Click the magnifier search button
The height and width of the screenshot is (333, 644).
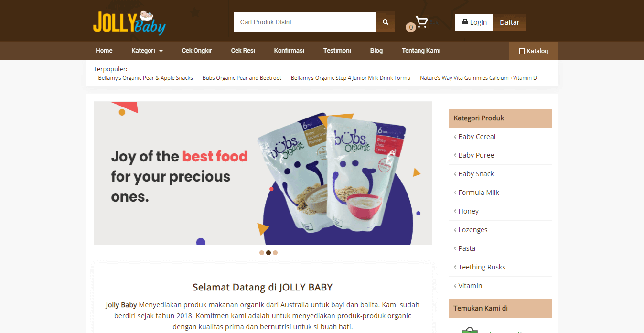386,22
